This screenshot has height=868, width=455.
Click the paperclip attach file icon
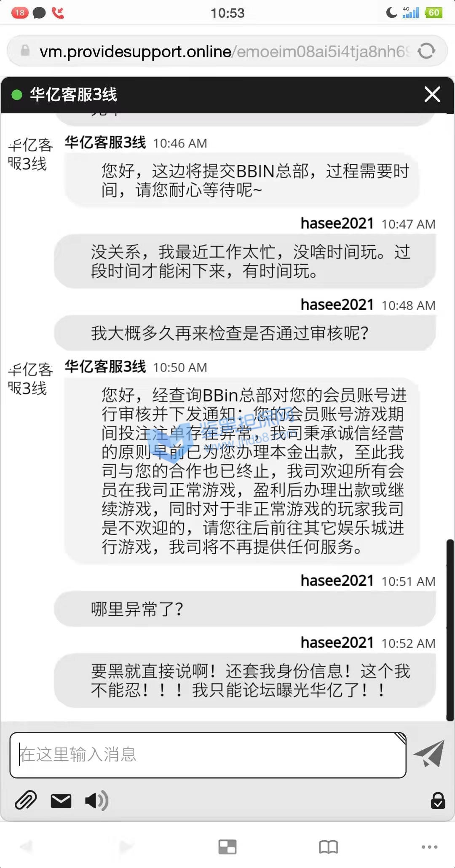[x=26, y=800]
